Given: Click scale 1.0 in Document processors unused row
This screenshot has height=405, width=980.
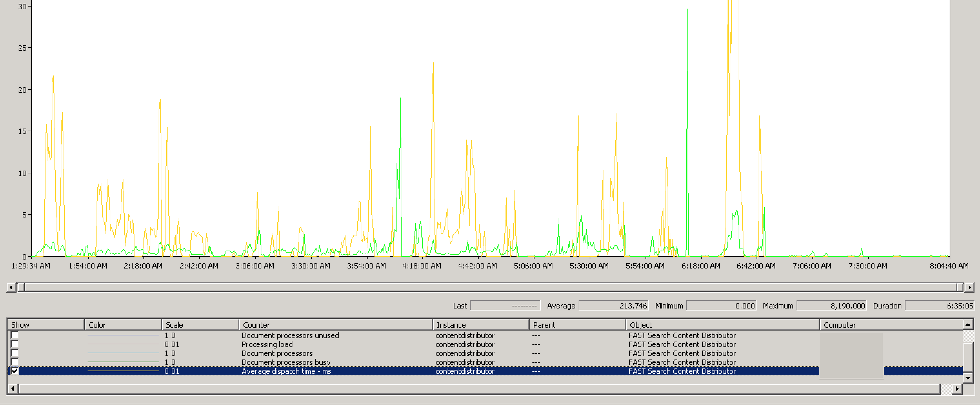Looking at the screenshot, I should tap(170, 335).
